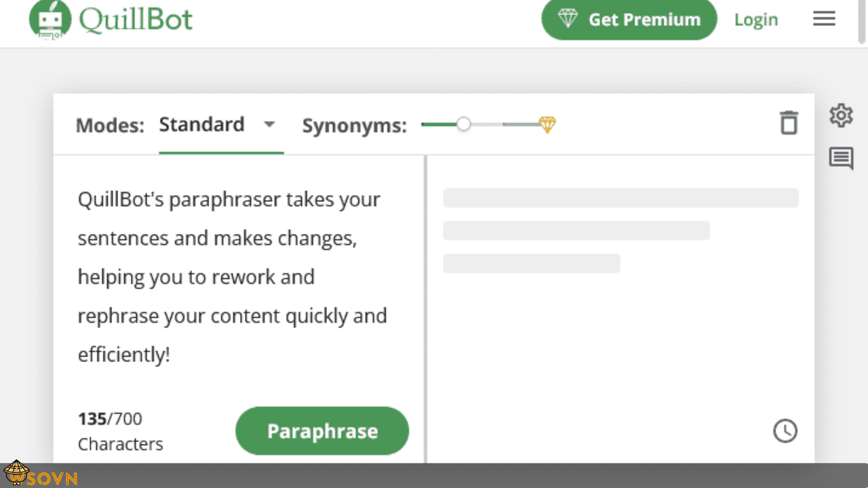Show history using the clock icon
The height and width of the screenshot is (488, 868).
point(785,431)
